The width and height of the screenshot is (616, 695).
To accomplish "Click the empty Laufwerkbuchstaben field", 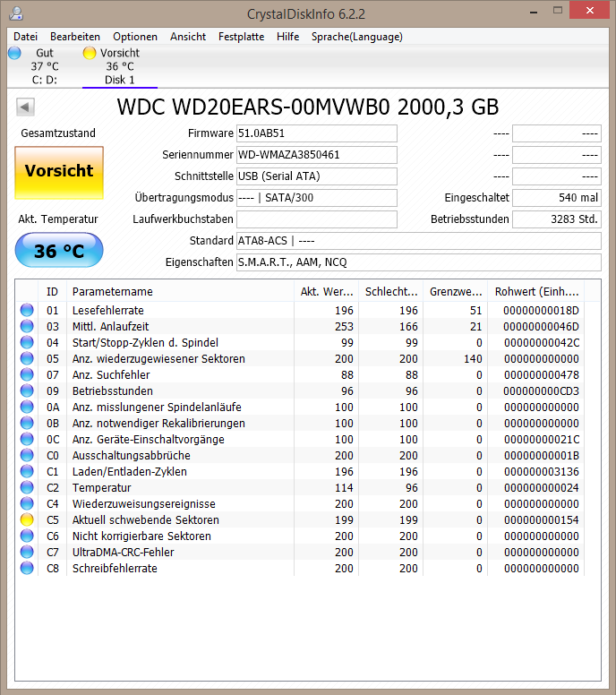I will point(316,219).
